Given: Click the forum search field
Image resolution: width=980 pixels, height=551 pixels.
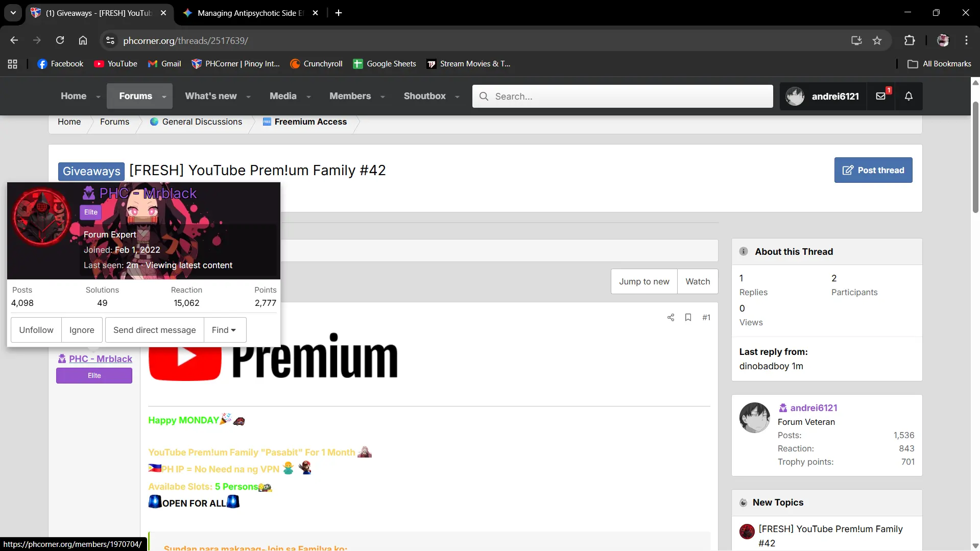Looking at the screenshot, I should coord(623,96).
